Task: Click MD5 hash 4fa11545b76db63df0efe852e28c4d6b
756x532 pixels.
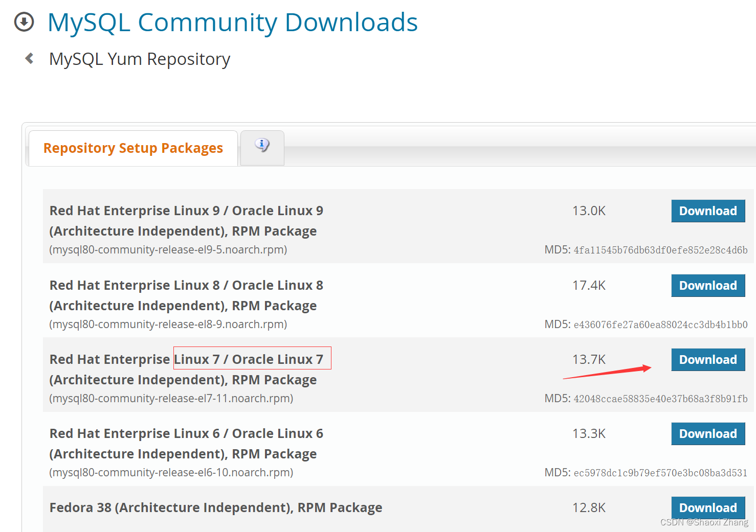Action: click(660, 250)
